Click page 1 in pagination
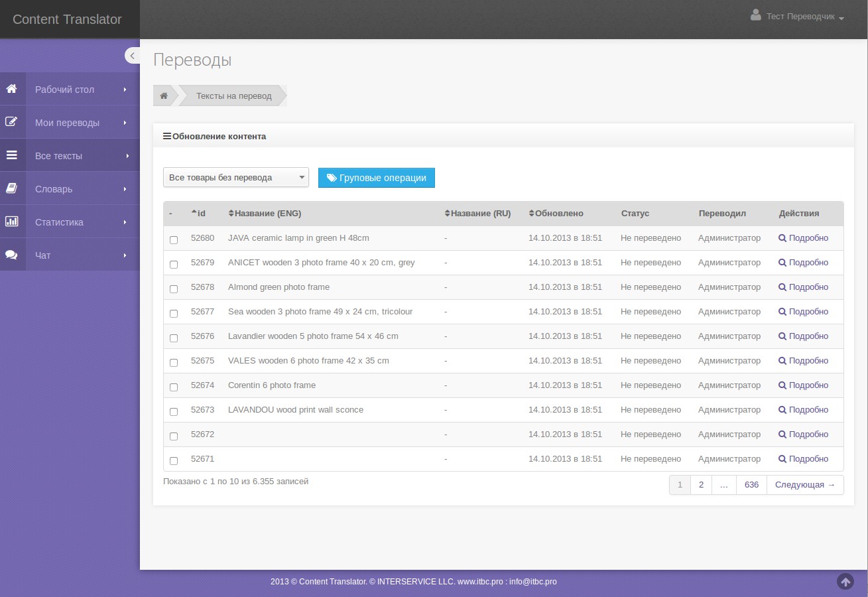Screen dimensions: 868x597 click(680, 485)
